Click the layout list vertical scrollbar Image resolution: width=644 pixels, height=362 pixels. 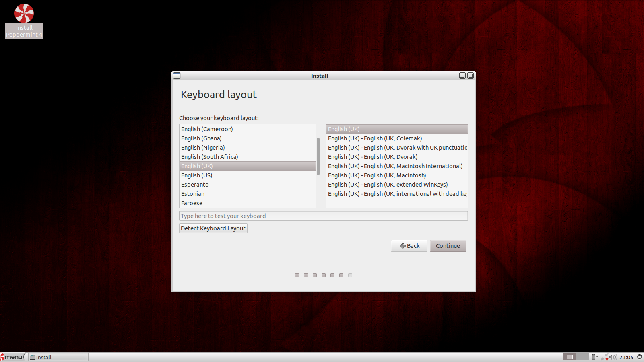tap(318, 157)
